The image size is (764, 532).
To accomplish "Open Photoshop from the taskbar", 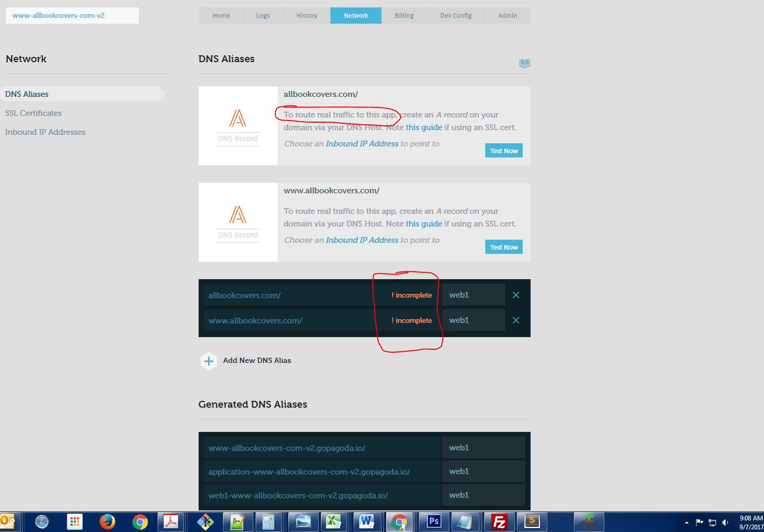I will tap(434, 522).
